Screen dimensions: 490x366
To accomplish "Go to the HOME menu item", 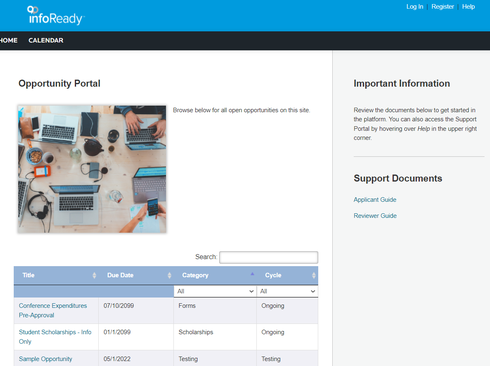I will coord(9,40).
